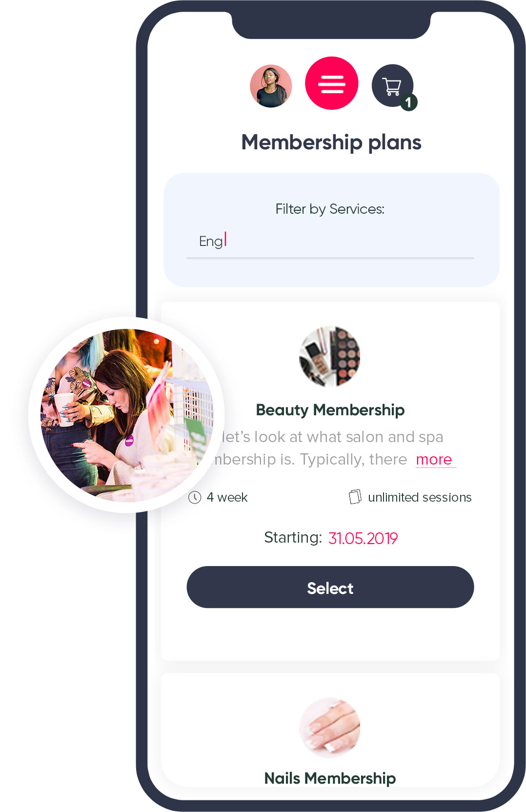Open the Nails Membership title
This screenshot has width=526, height=812.
(330, 778)
